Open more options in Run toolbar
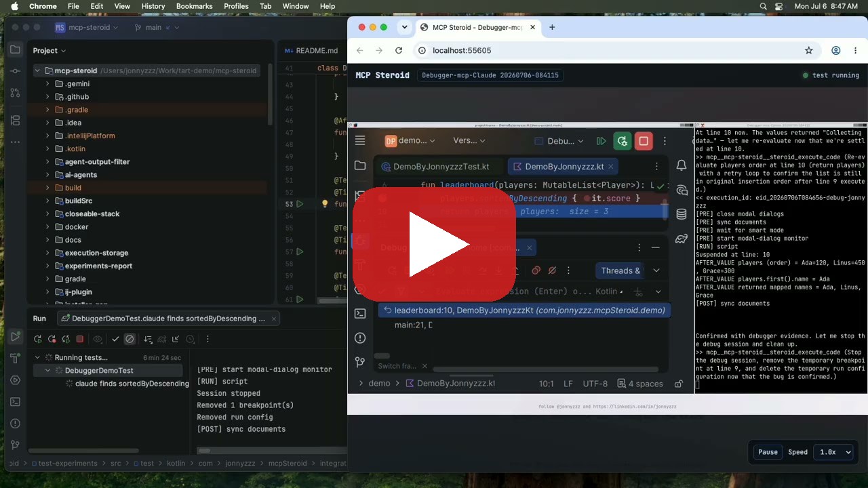868x488 pixels. (x=208, y=339)
